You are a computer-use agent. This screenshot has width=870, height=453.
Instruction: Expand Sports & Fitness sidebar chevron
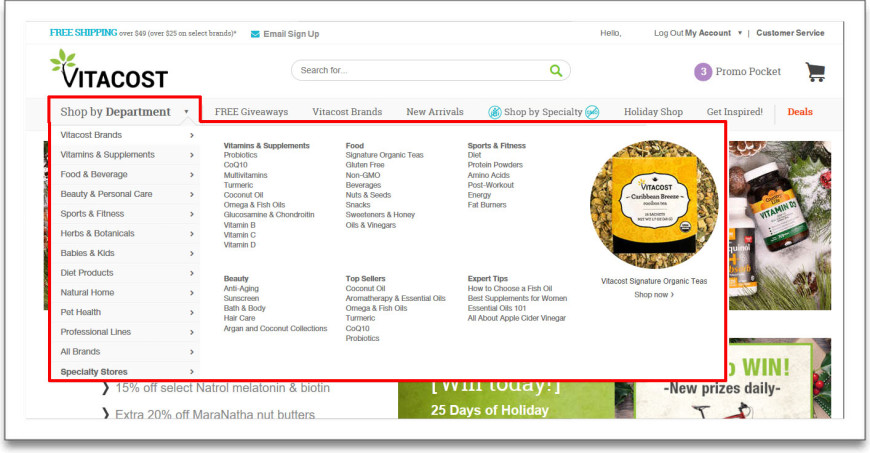pyautogui.click(x=191, y=214)
